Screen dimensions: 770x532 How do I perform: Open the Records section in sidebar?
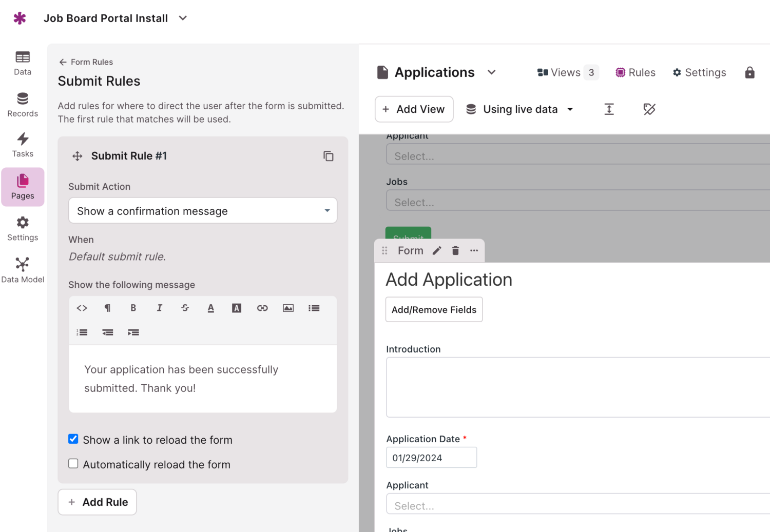click(x=23, y=104)
